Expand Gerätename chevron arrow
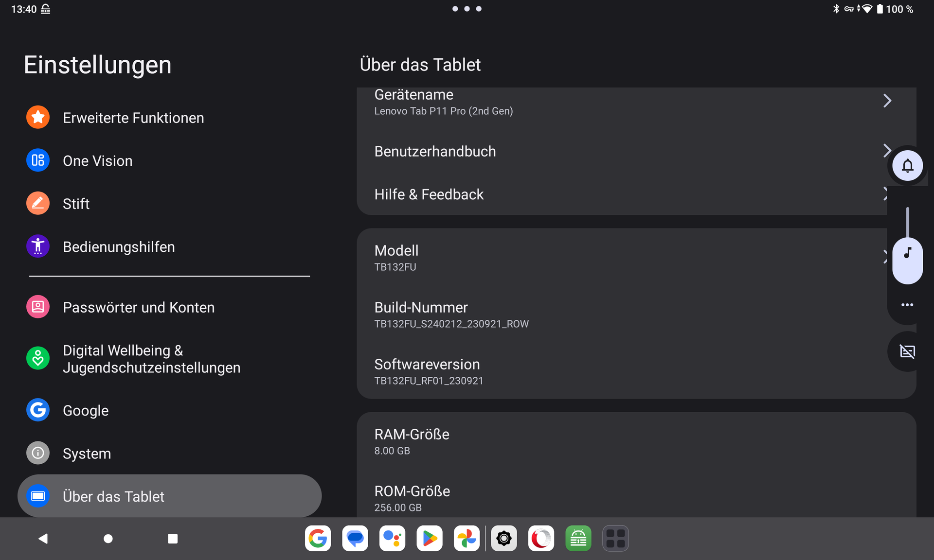Screen dimensions: 934x560 (887, 101)
